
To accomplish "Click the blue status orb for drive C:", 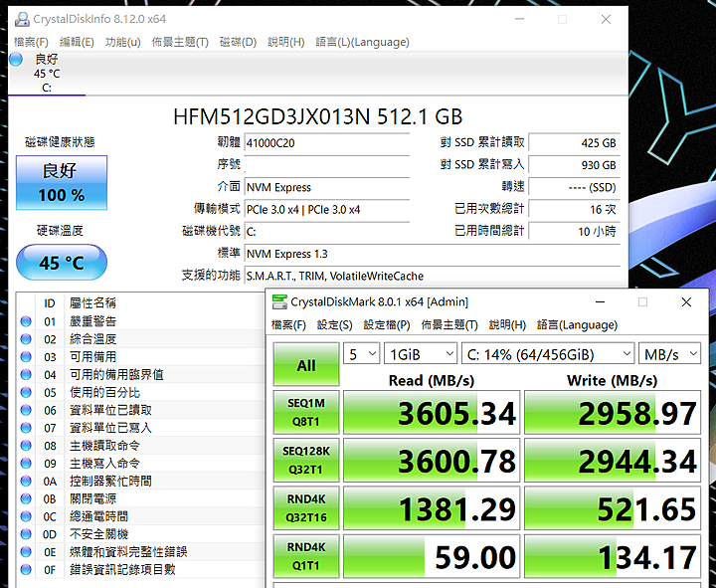I will [x=16, y=60].
